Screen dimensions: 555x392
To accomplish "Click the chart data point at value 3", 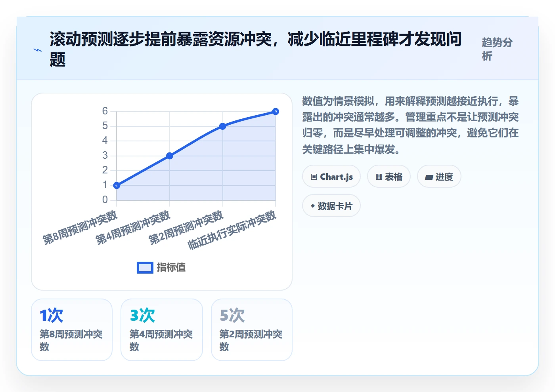I will pyautogui.click(x=170, y=156).
